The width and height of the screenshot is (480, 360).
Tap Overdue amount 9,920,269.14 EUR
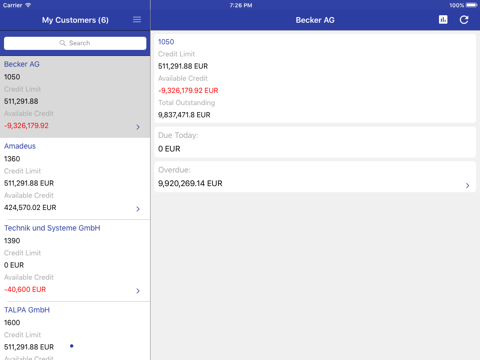(190, 183)
